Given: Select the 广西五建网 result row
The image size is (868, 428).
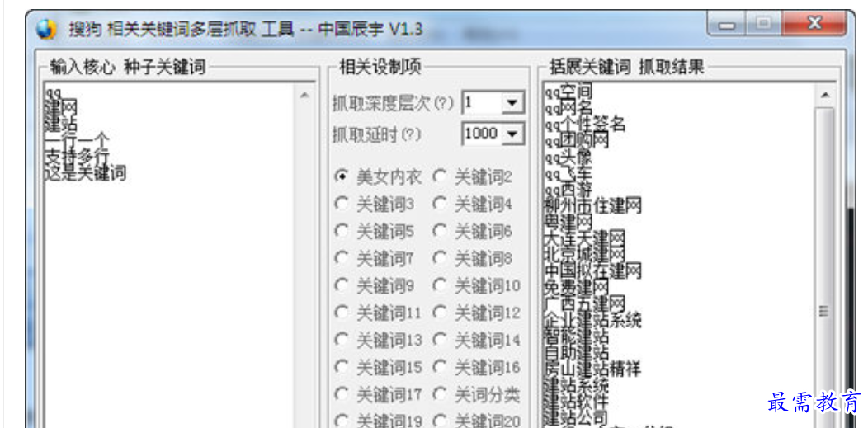Looking at the screenshot, I should [x=584, y=303].
